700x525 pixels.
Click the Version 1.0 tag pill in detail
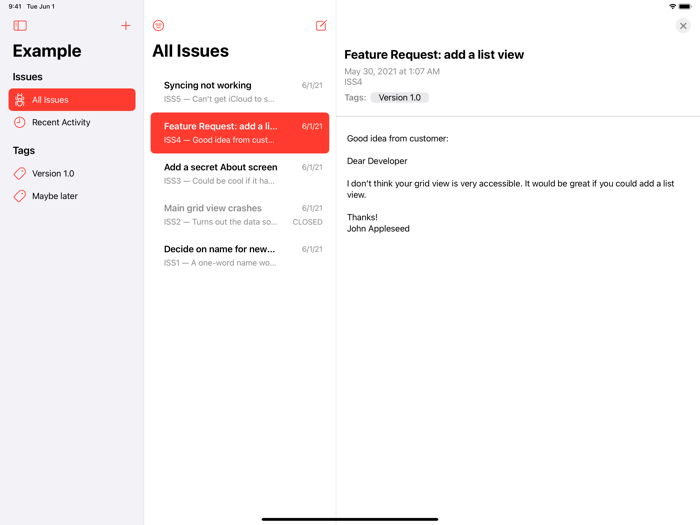[x=400, y=97]
